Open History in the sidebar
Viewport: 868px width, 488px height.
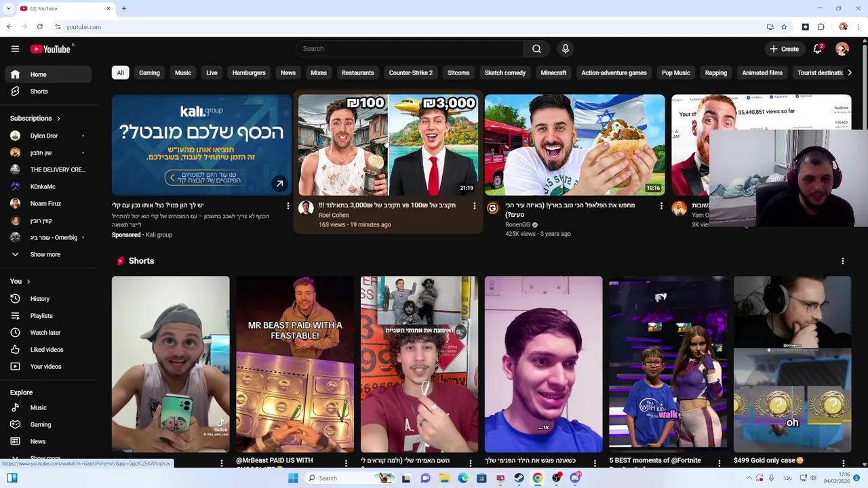47,299
